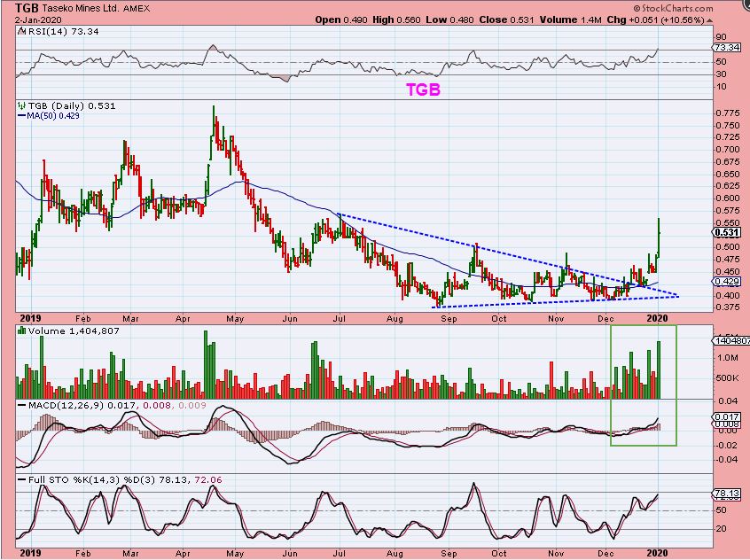Click the MA(50) 0.429 legend text
This screenshot has width=750, height=560.
(53, 116)
